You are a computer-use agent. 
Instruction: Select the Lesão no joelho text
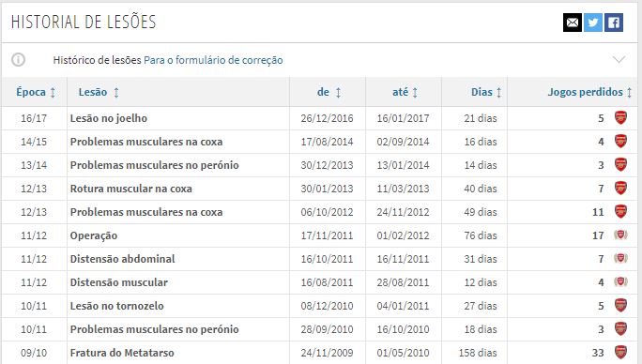109,118
